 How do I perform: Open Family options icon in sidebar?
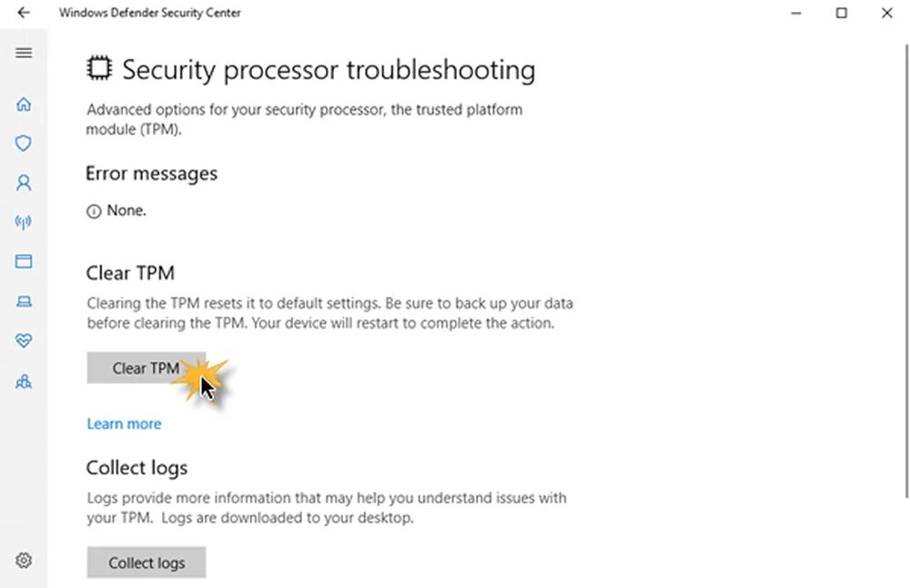point(24,382)
